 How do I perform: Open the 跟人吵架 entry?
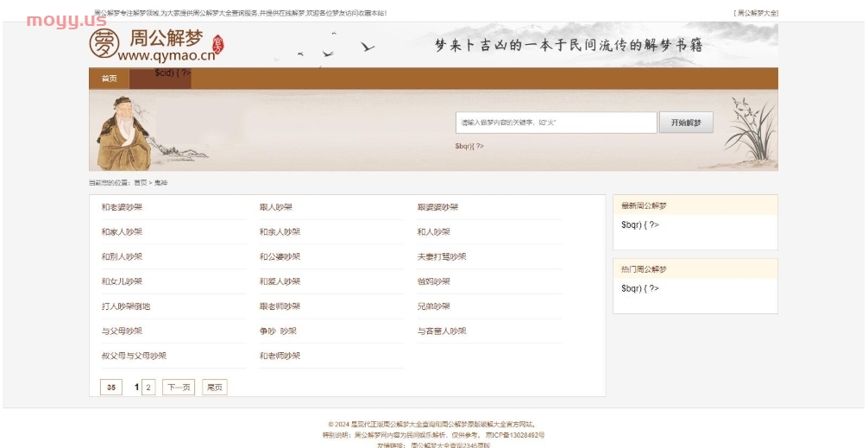coord(276,207)
